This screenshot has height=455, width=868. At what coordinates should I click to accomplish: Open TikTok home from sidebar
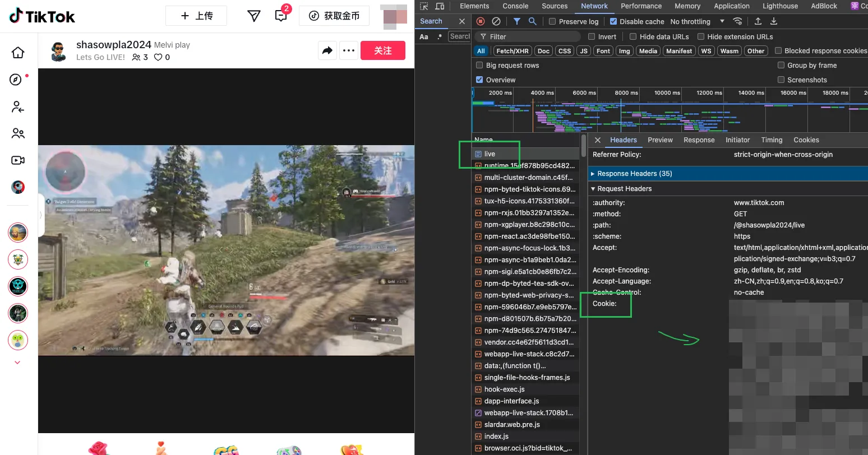tap(18, 53)
